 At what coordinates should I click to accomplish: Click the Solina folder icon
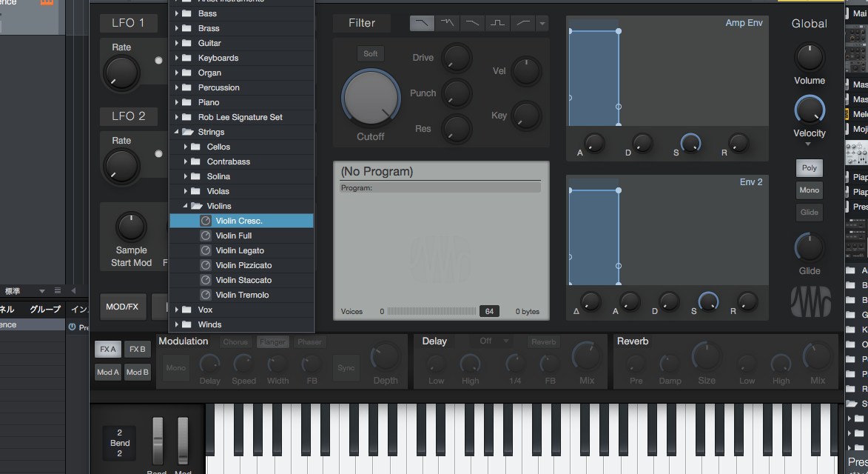point(195,176)
